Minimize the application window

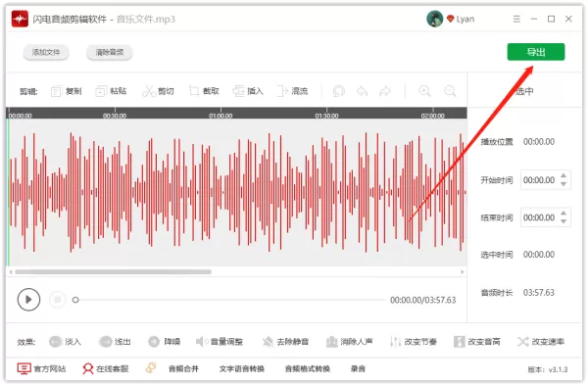point(534,19)
